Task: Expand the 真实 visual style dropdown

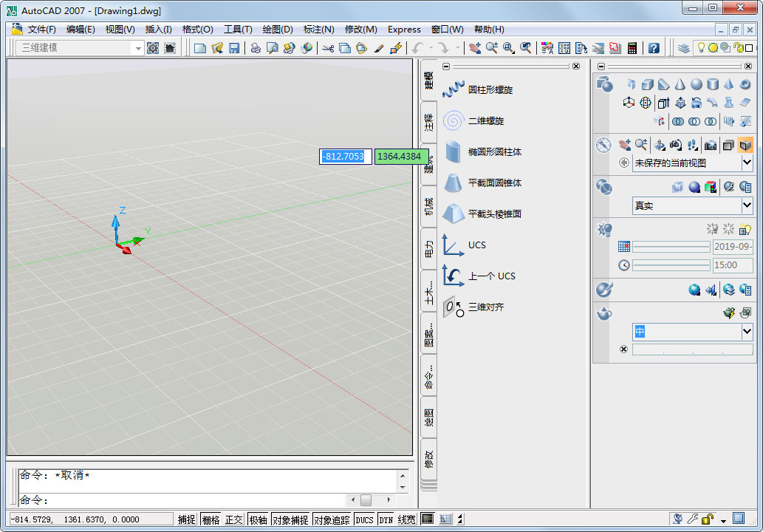Action: click(x=747, y=205)
